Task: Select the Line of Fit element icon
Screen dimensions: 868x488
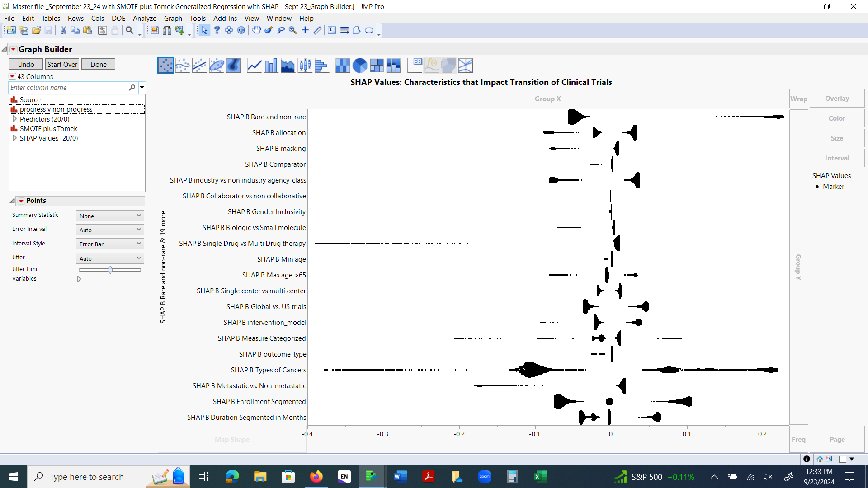Action: click(x=199, y=65)
